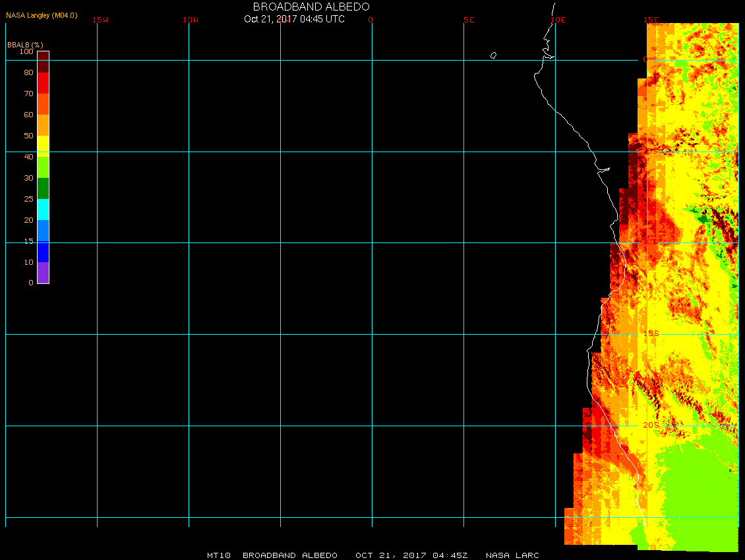
Task: Select the cyan 20-25% legend color
Action: (x=43, y=210)
